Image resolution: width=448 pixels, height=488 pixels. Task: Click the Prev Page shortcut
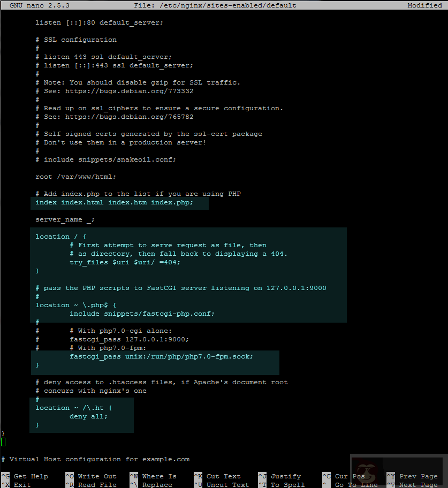pos(418,476)
